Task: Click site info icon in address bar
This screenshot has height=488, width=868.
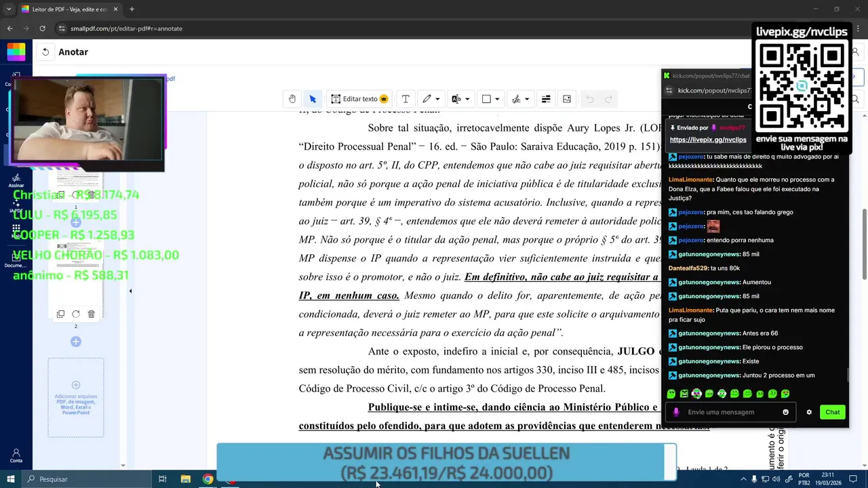Action: (62, 28)
